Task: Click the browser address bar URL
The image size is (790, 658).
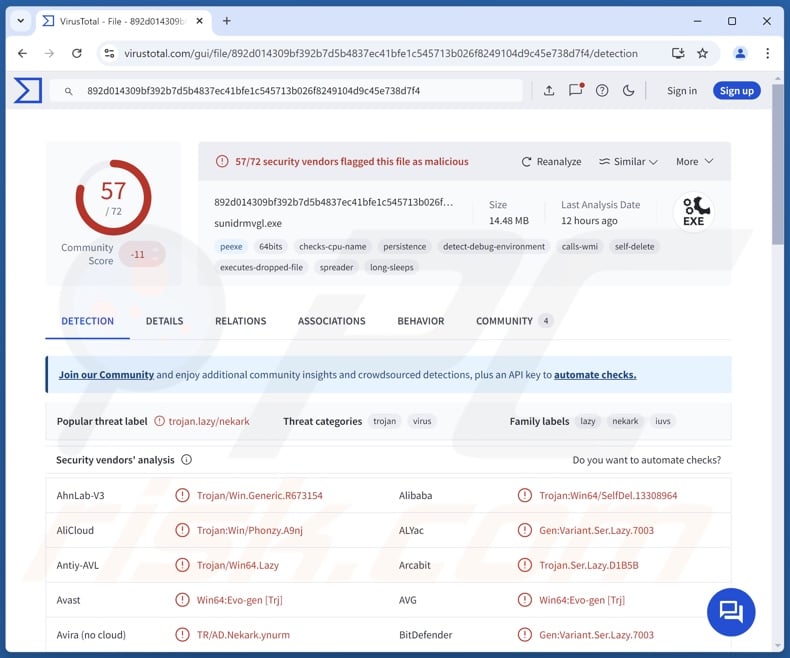Action: [x=380, y=53]
